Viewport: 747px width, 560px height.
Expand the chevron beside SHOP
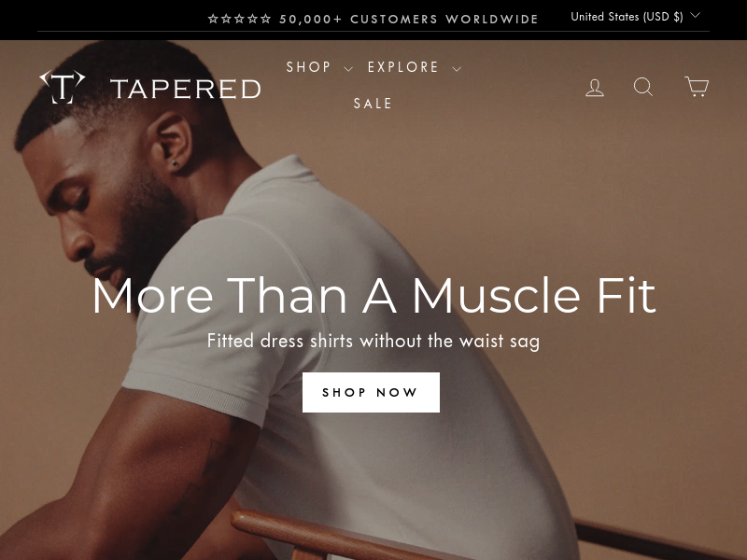(x=348, y=69)
